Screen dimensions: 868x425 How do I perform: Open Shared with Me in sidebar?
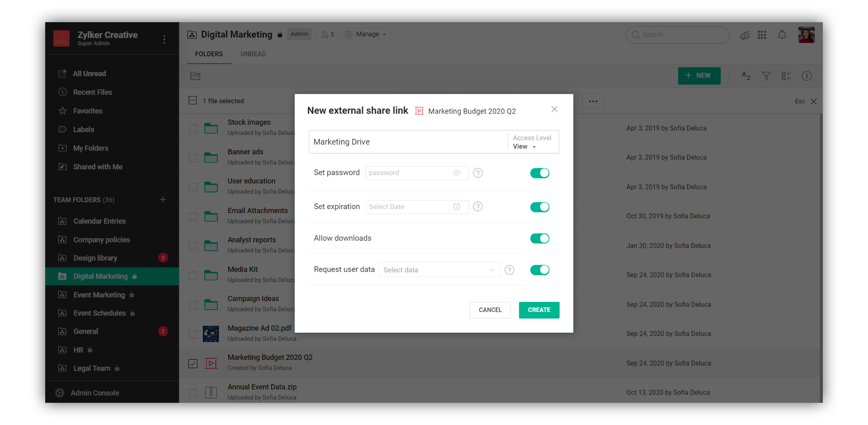(98, 167)
